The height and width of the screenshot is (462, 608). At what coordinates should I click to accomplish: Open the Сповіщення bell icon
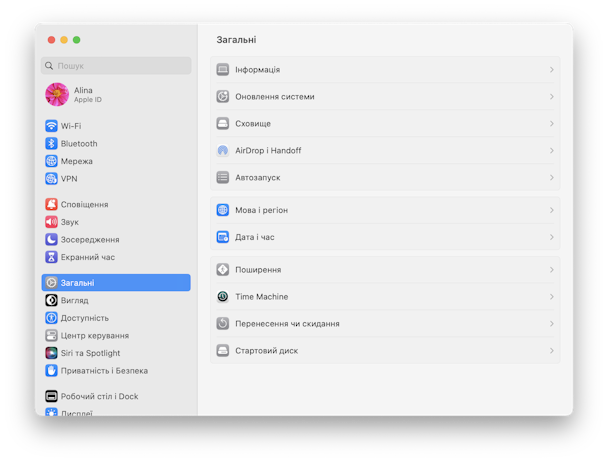51,204
